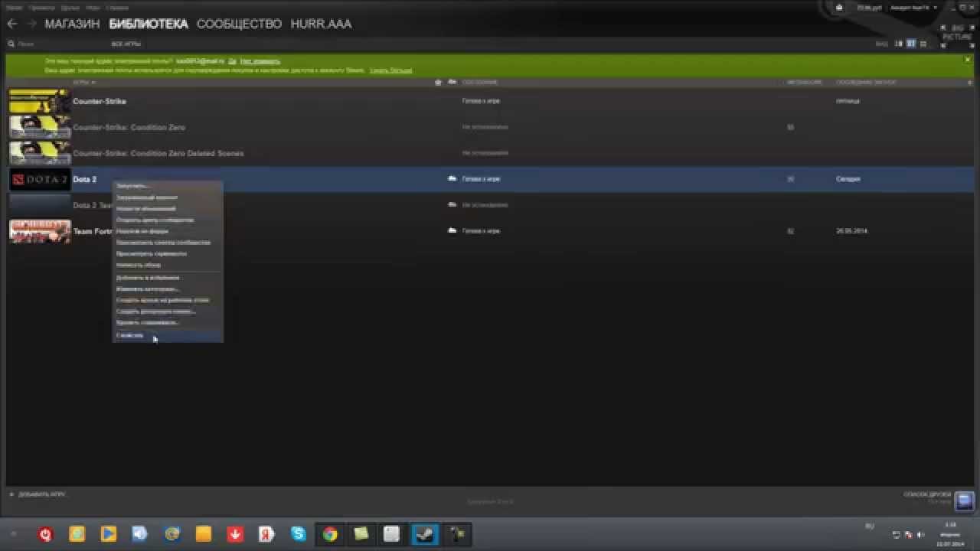
Task: Open the sticky notes taskbar icon
Action: tap(361, 533)
